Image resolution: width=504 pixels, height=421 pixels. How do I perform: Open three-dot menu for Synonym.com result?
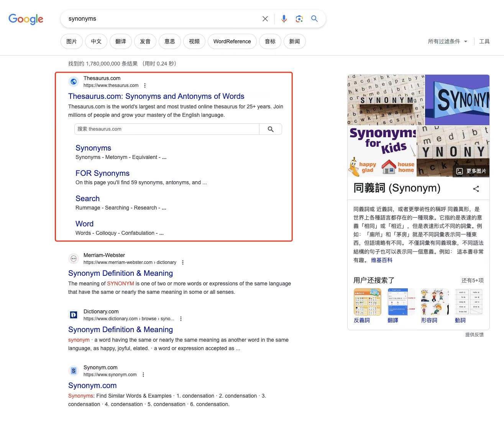click(x=143, y=375)
